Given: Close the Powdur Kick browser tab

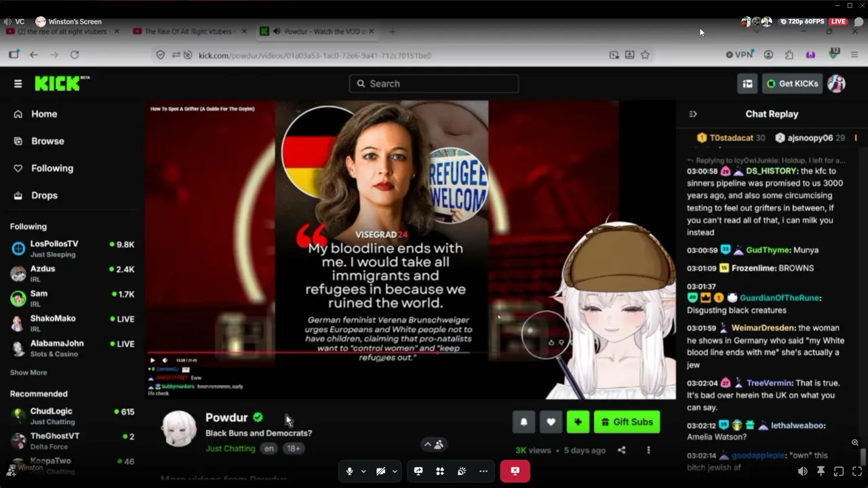Looking at the screenshot, I should [372, 31].
